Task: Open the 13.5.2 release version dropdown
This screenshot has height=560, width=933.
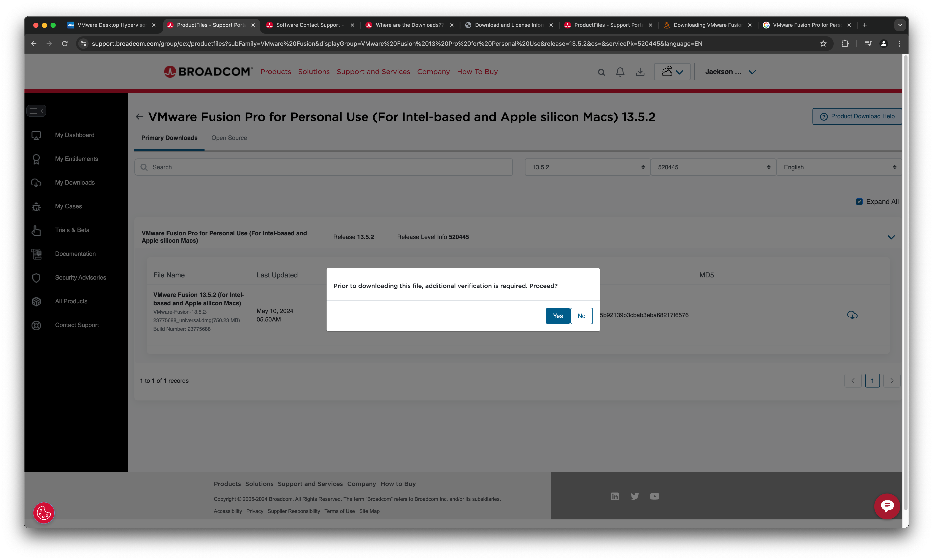Action: coord(587,167)
